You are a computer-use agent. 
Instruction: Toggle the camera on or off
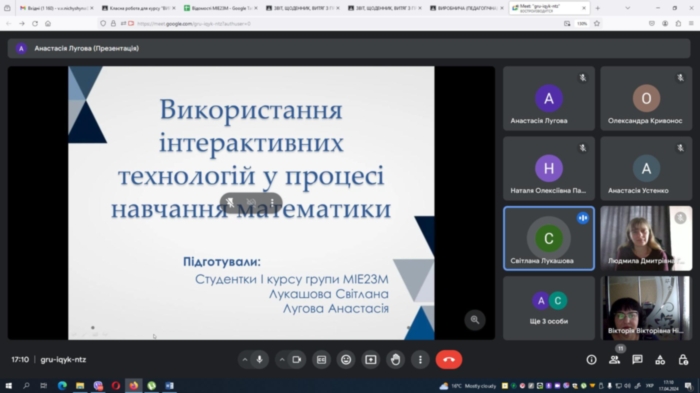pos(297,360)
